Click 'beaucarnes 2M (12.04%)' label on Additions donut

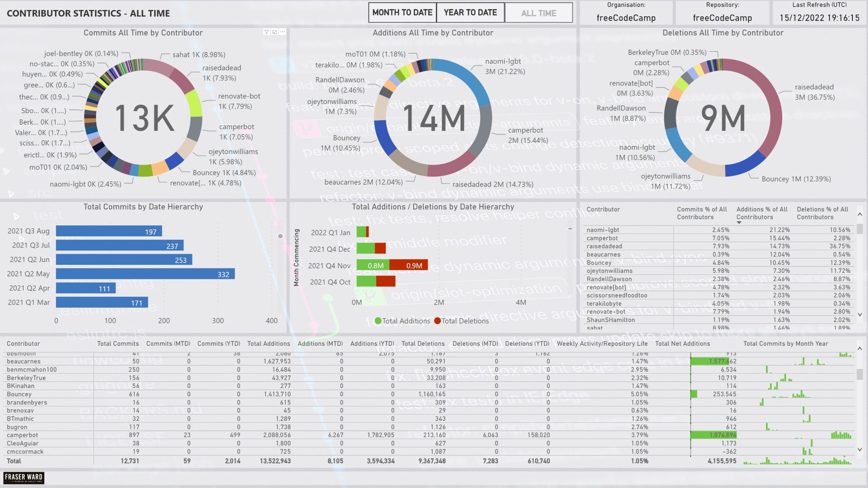coord(363,182)
